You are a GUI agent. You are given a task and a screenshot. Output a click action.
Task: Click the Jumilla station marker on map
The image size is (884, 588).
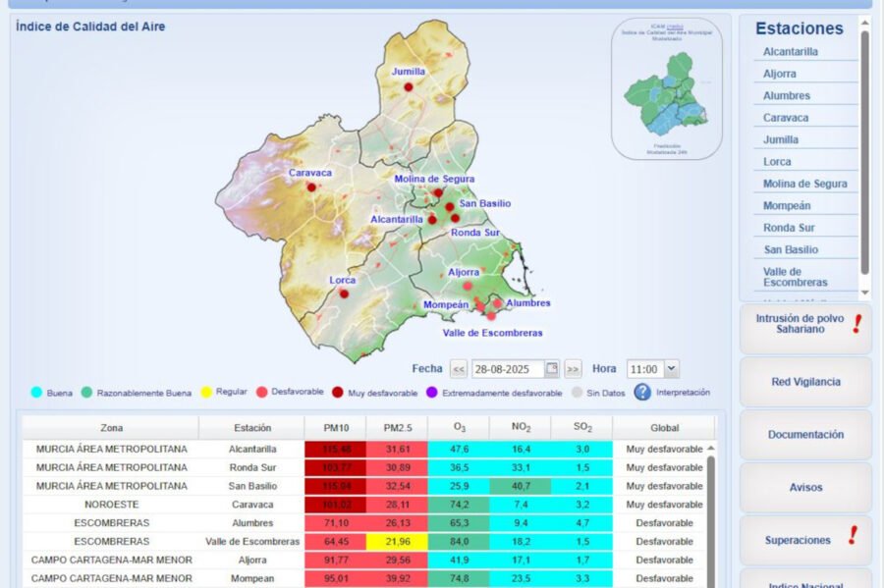click(x=409, y=86)
